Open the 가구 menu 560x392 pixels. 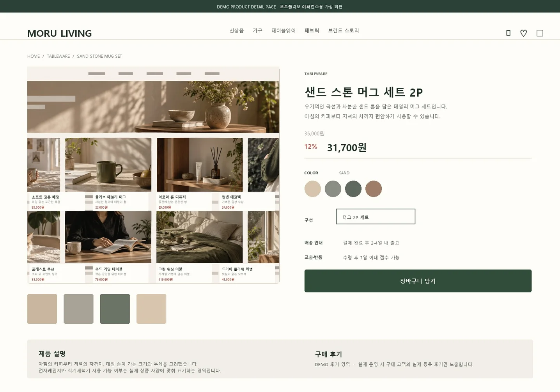tap(257, 30)
